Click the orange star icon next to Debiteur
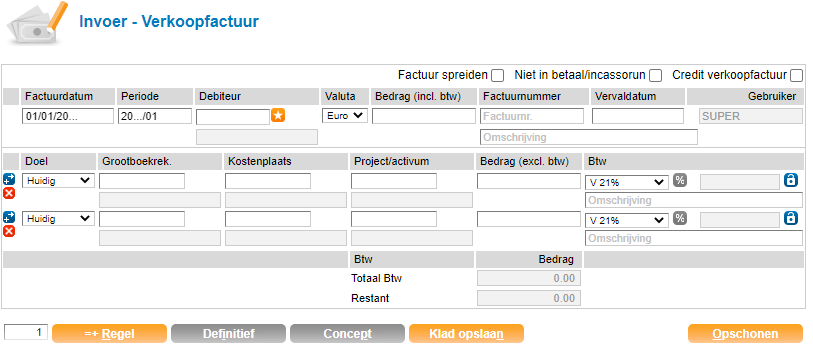 (x=278, y=116)
